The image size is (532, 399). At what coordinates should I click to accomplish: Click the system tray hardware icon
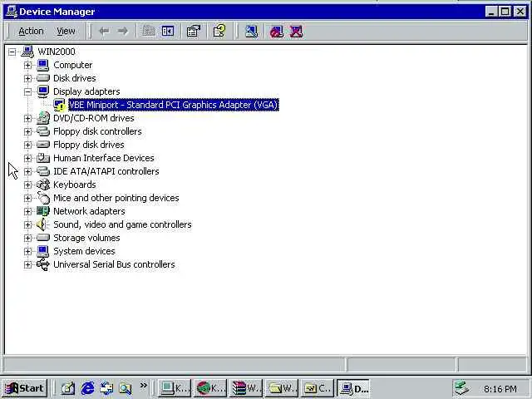[x=462, y=388]
